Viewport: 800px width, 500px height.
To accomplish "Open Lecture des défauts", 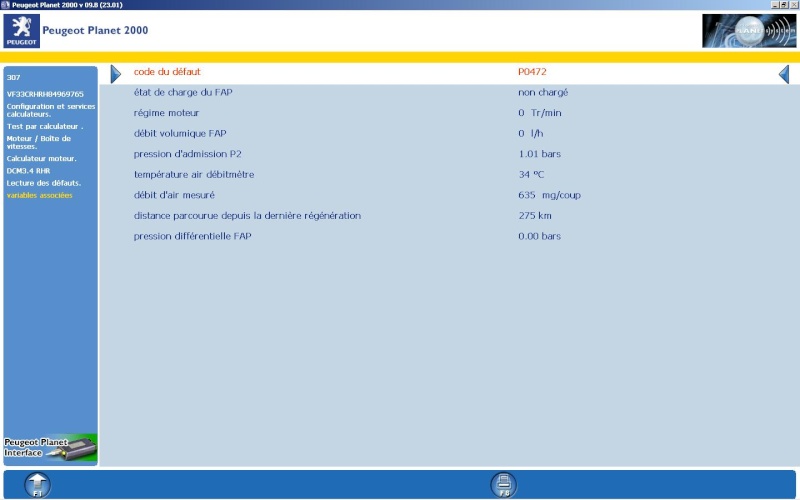I will point(43,183).
